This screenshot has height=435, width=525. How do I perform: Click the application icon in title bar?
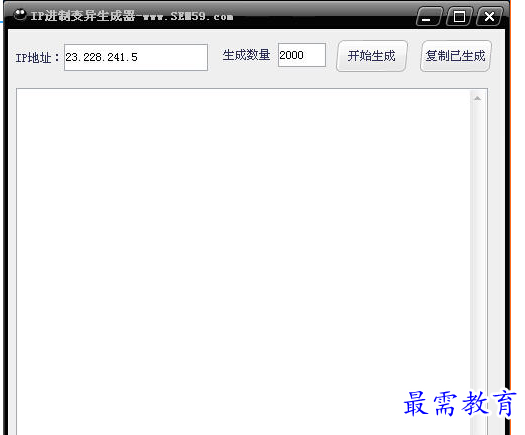[x=20, y=14]
